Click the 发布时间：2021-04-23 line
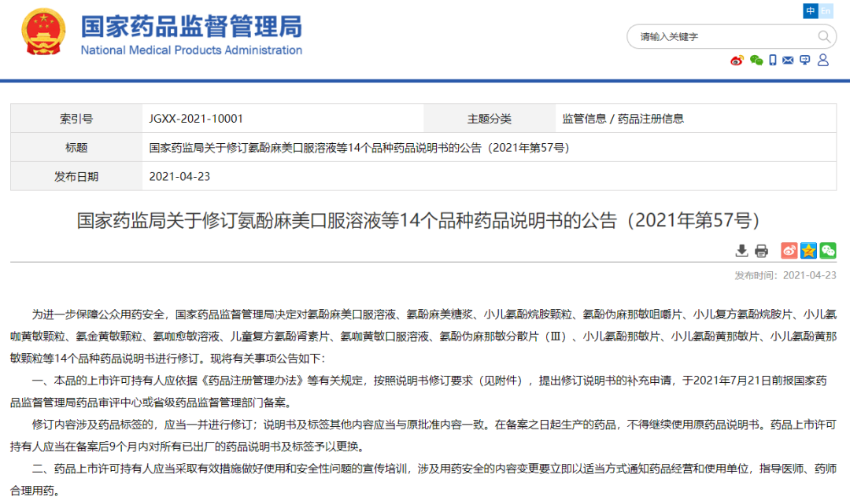The image size is (850, 504). 785,275
